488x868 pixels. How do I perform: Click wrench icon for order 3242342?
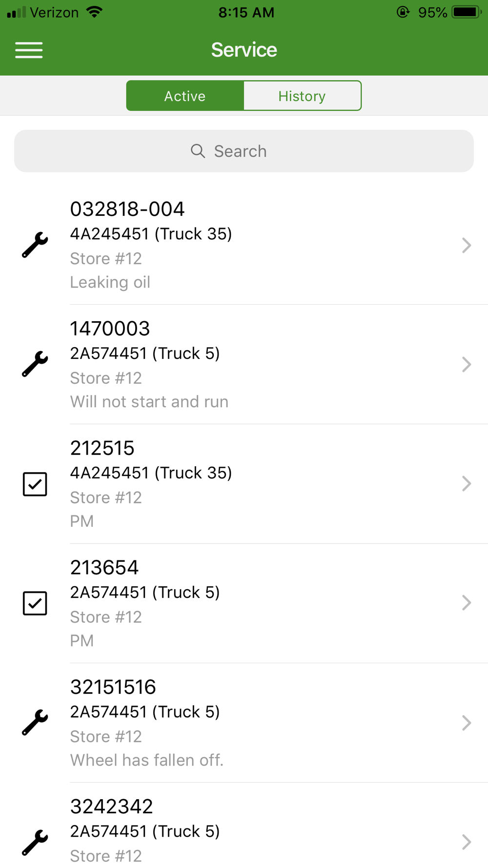(x=35, y=842)
